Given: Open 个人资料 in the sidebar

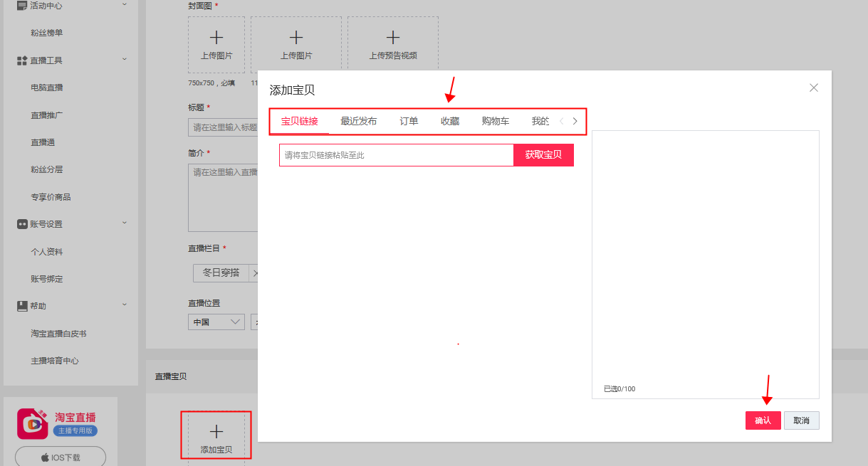Looking at the screenshot, I should tap(47, 252).
